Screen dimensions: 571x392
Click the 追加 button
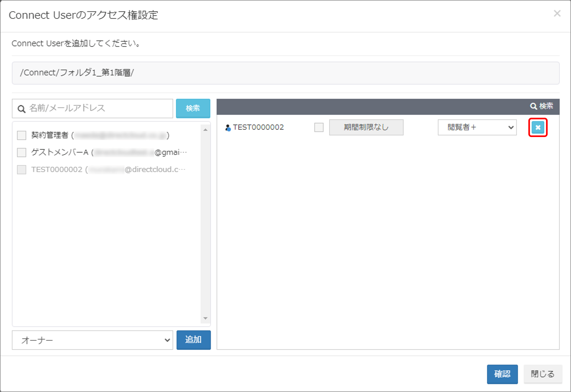(193, 340)
